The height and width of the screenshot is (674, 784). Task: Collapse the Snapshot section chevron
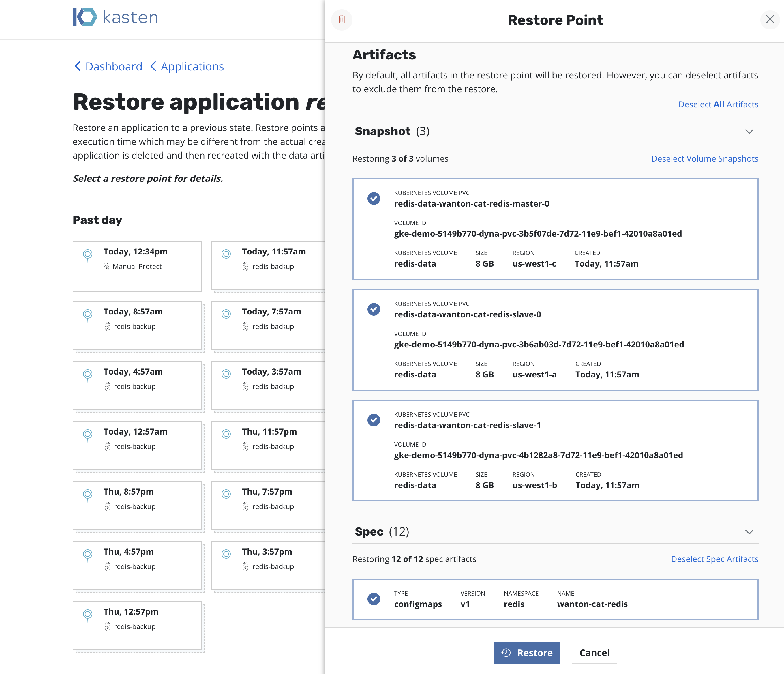click(749, 131)
